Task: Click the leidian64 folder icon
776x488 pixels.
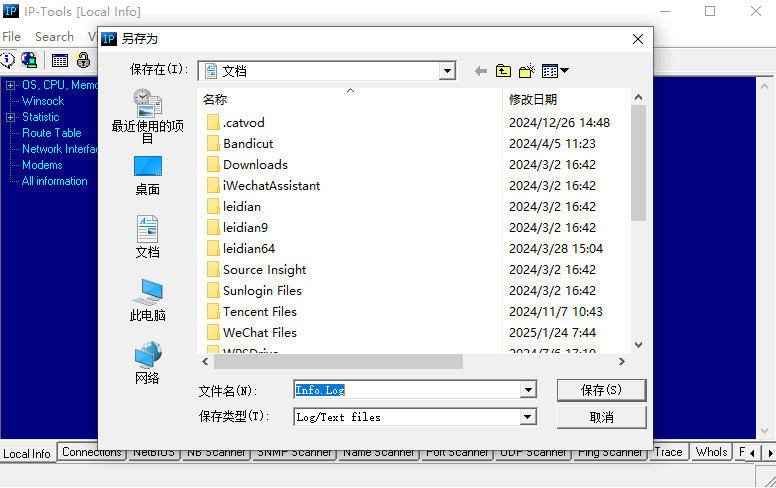Action: (x=213, y=248)
